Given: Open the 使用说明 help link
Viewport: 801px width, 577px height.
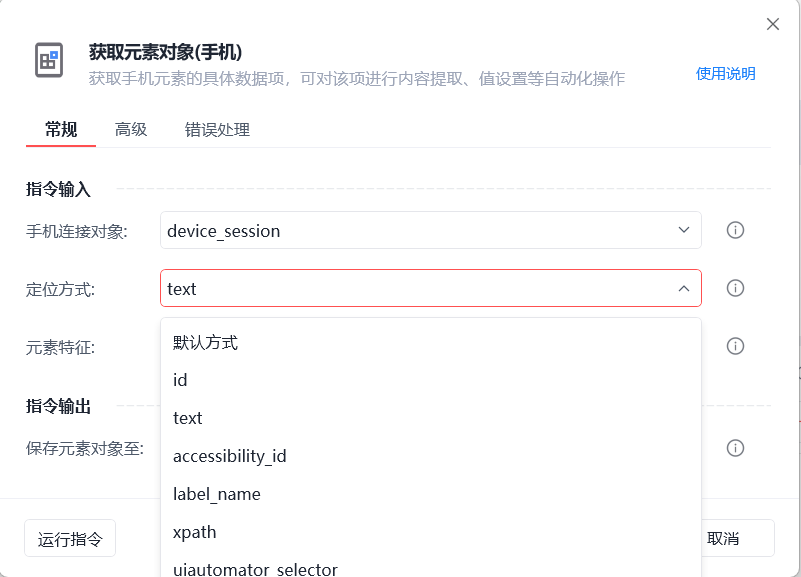Looking at the screenshot, I should click(725, 73).
